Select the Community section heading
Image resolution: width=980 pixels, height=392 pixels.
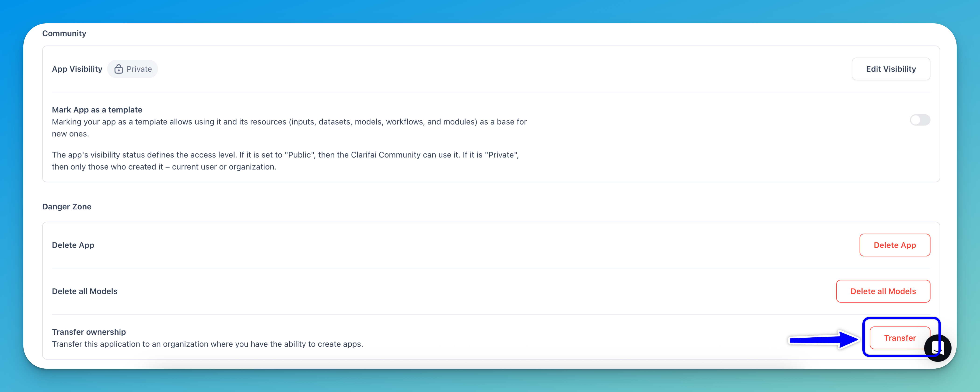[x=64, y=34]
